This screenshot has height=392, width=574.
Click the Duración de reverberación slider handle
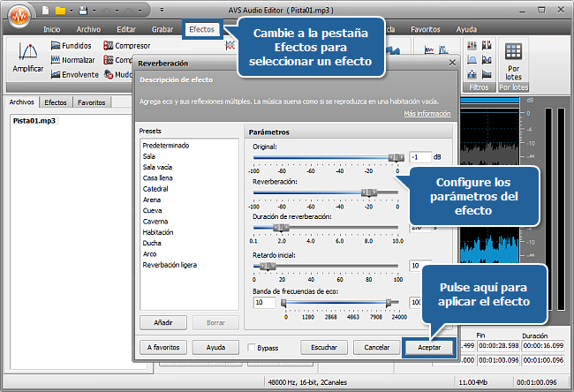click(x=280, y=228)
